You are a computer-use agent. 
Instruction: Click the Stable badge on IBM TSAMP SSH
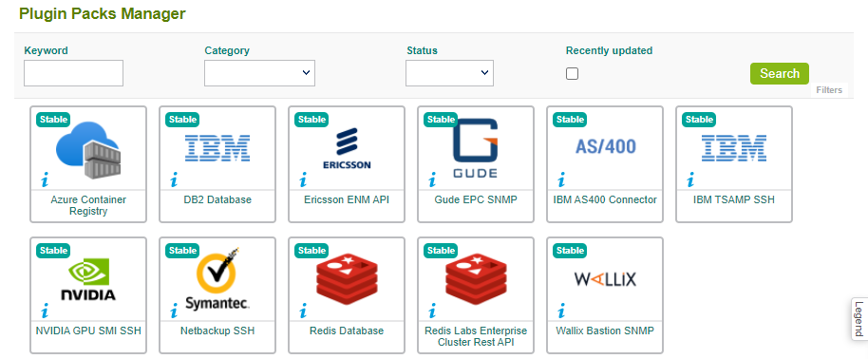[x=699, y=119]
